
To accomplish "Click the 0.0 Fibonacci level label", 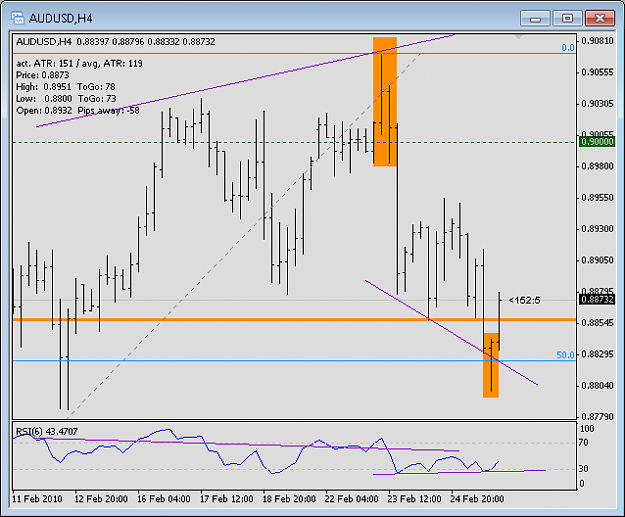I will pos(568,48).
